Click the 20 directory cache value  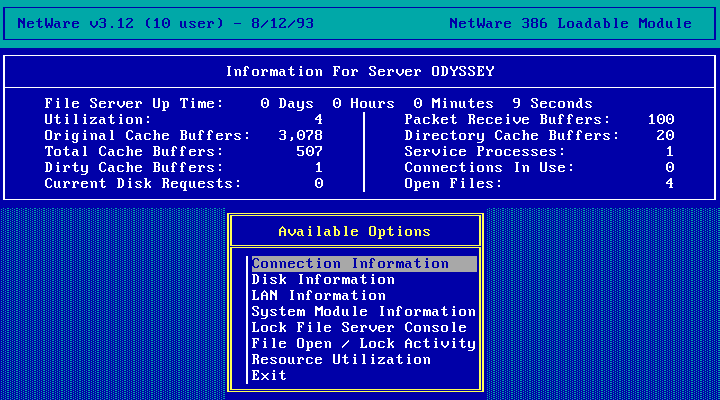click(665, 135)
